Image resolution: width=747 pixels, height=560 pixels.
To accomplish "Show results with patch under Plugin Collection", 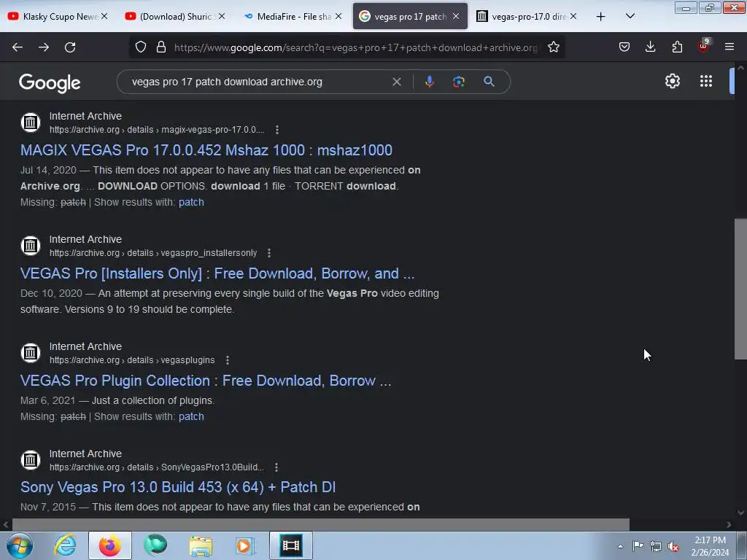I will tap(191, 416).
